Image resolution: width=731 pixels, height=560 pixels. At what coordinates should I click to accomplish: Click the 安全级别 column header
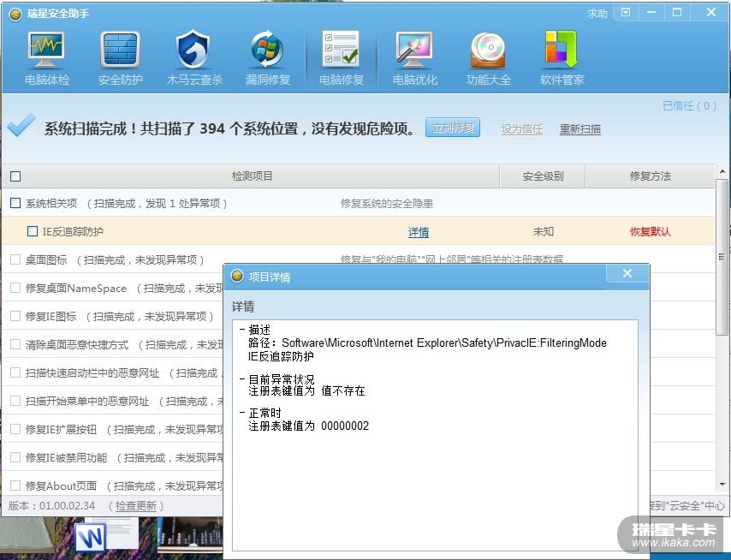(543, 176)
